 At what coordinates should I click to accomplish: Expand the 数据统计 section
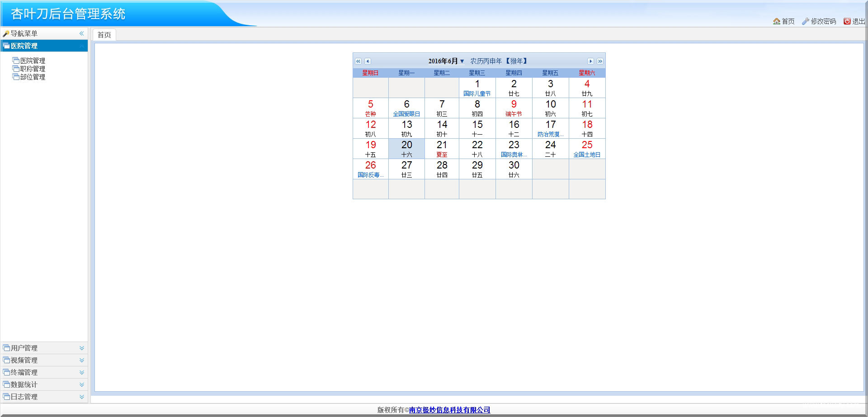82,384
